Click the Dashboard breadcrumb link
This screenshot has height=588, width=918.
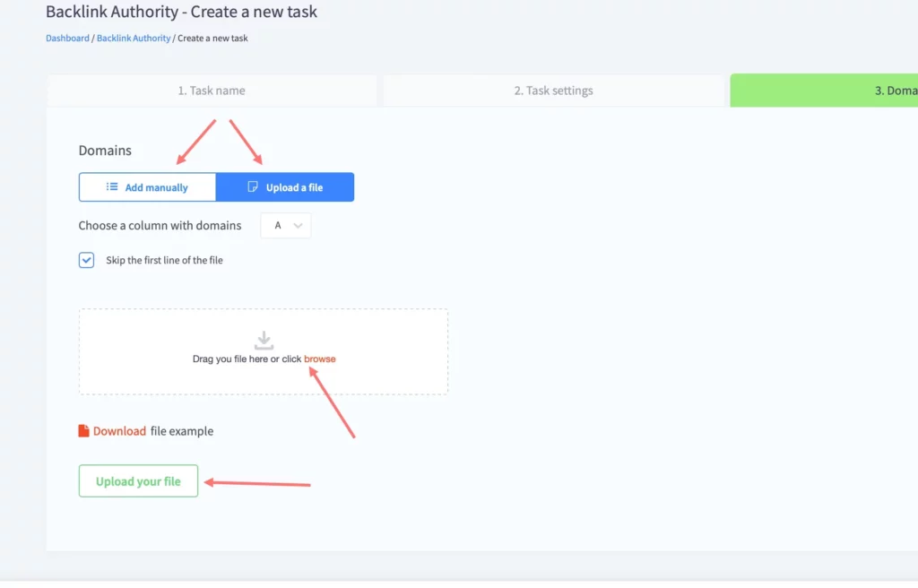[67, 38]
